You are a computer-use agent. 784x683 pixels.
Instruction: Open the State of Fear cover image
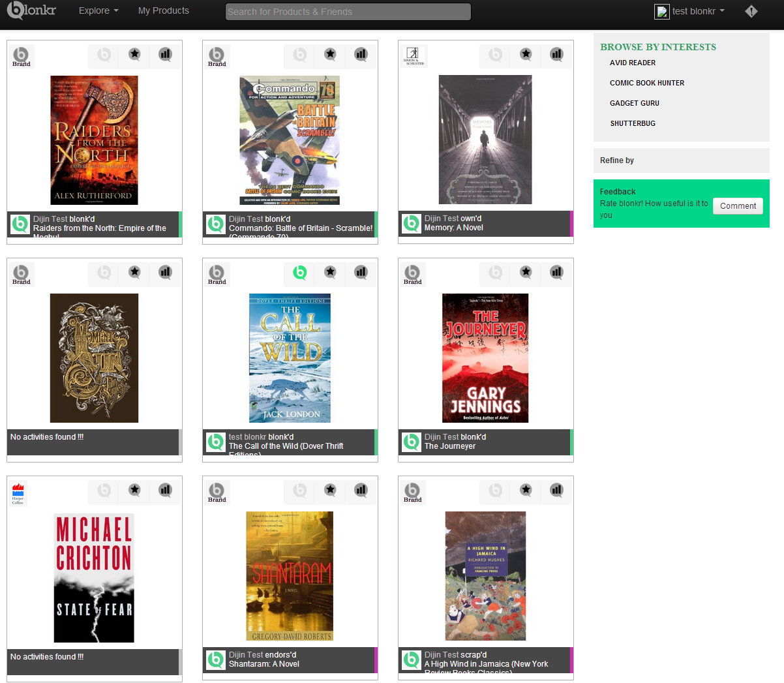coord(94,578)
